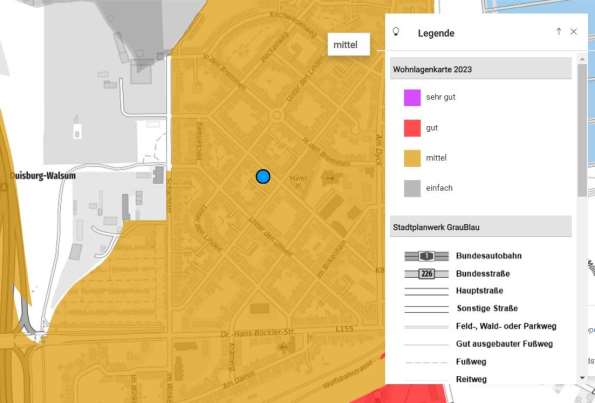Screen dimensions: 595x403
Task: Click the up-arrow icon in the Legende panel header
Action: point(559,31)
